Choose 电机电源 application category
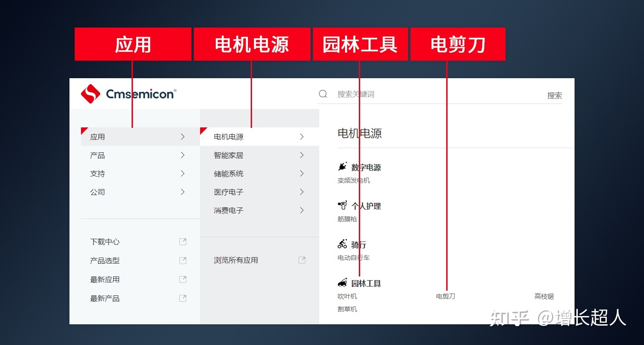 259,137
